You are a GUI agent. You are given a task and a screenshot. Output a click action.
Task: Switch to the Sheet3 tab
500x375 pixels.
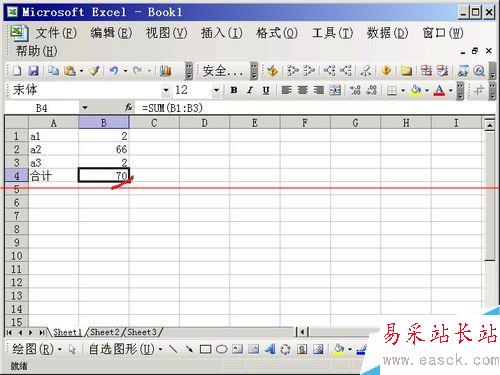142,332
